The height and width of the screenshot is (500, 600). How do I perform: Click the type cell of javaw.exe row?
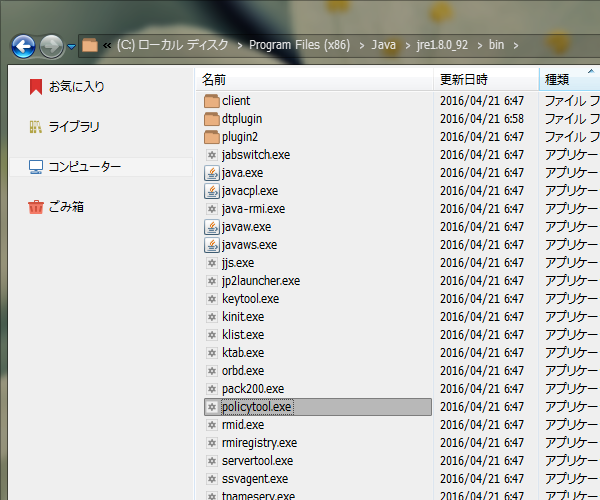tap(572, 227)
